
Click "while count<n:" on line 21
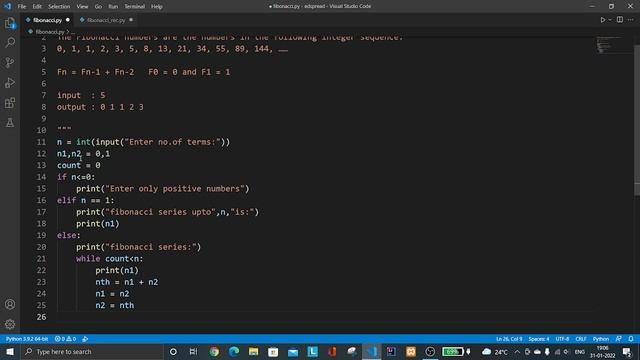(x=109, y=259)
